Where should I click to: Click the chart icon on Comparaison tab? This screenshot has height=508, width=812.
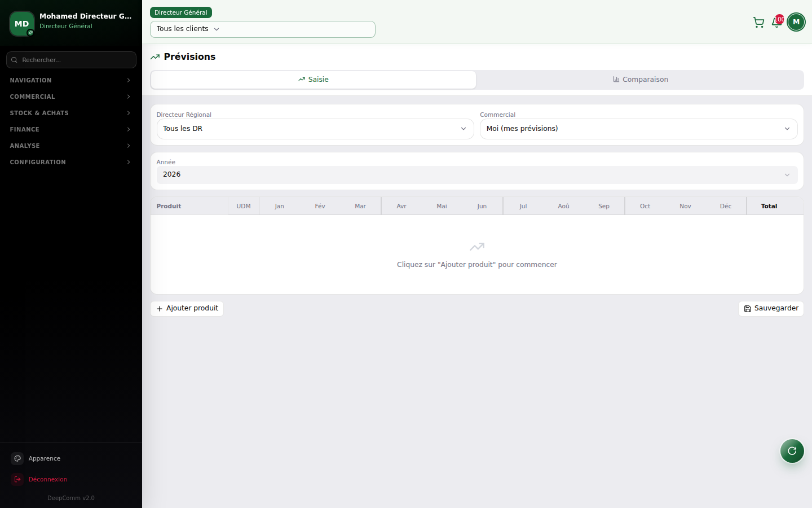(616, 80)
